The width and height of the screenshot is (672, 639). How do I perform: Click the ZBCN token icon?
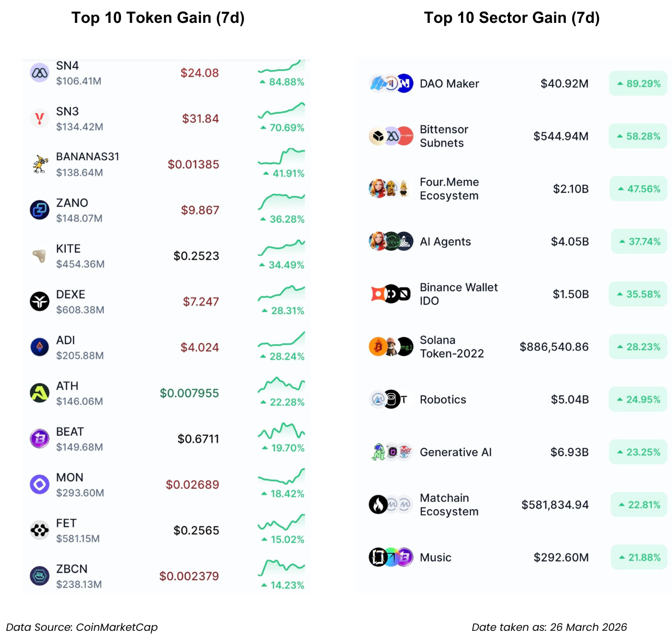39,576
